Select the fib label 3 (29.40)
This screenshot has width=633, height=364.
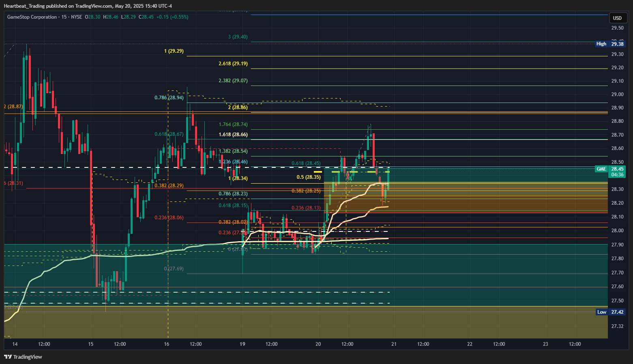pos(238,37)
